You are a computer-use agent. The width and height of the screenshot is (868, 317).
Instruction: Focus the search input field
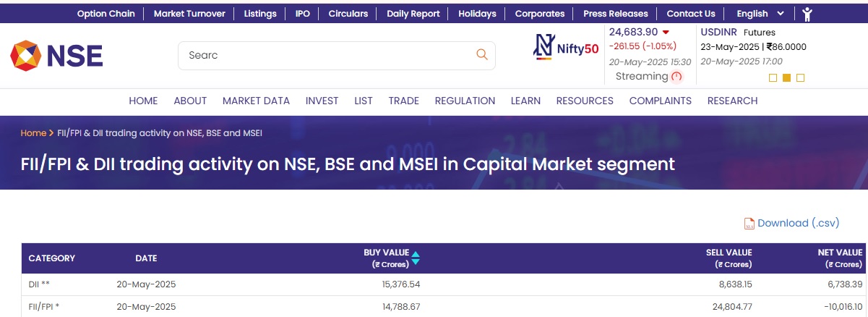click(325, 55)
